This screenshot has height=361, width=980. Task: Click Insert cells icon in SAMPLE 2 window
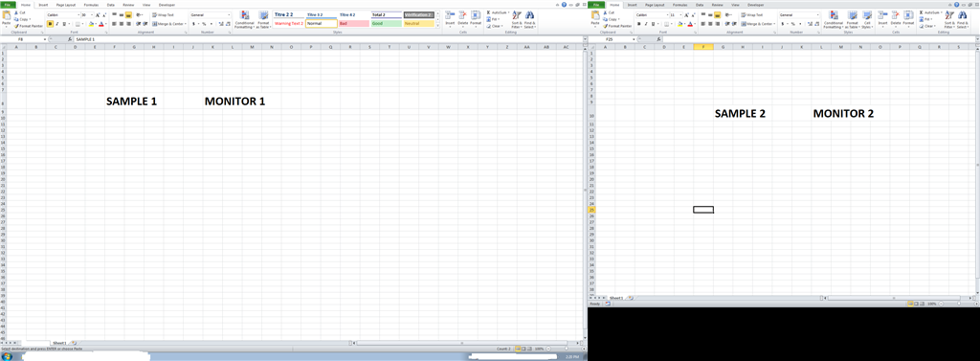[882, 19]
